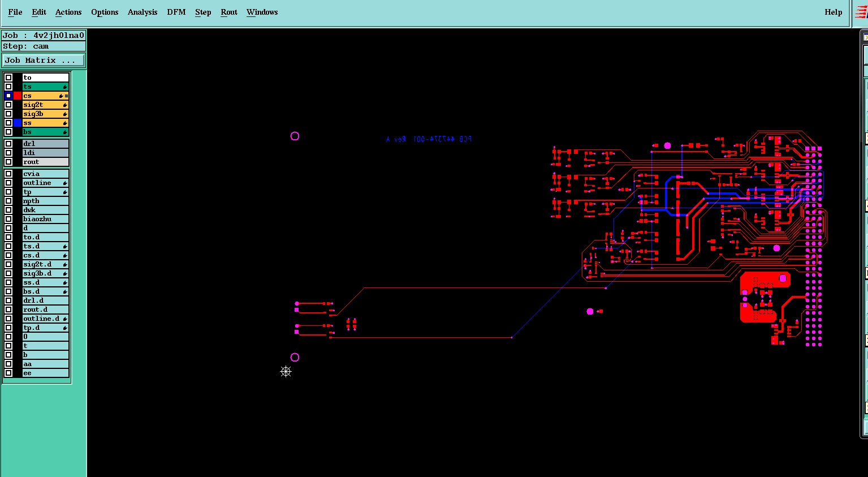Toggle display checkbox for the ts layer
The height and width of the screenshot is (477, 868).
[x=8, y=87]
